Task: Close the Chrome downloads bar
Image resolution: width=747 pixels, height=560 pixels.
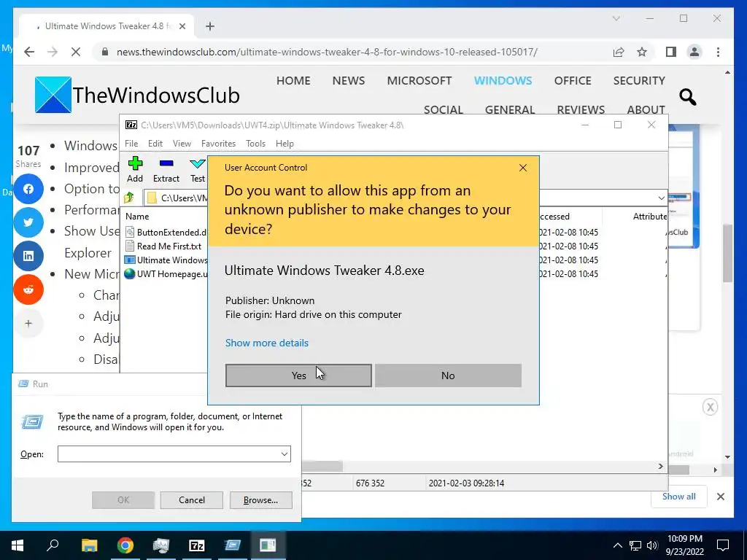Action: coord(720,497)
